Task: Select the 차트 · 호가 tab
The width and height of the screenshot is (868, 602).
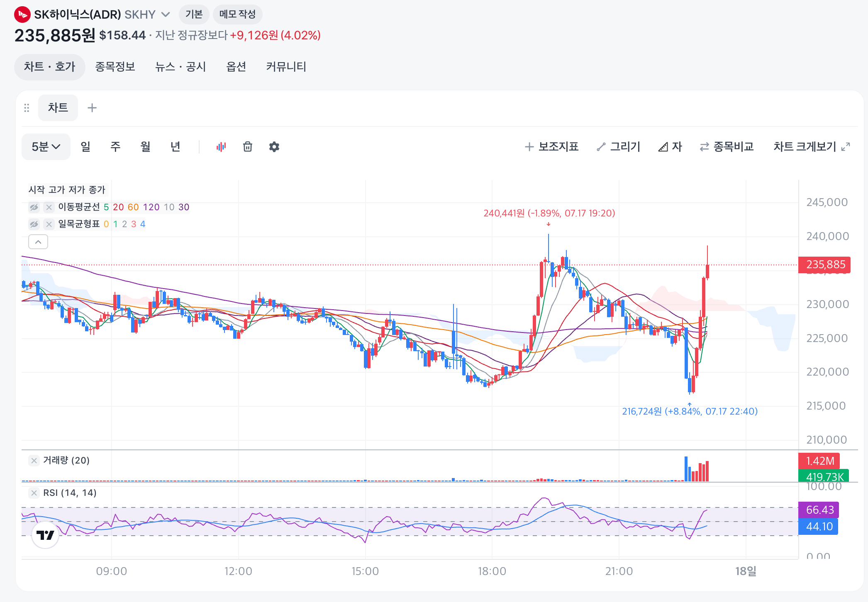Action: click(x=49, y=67)
